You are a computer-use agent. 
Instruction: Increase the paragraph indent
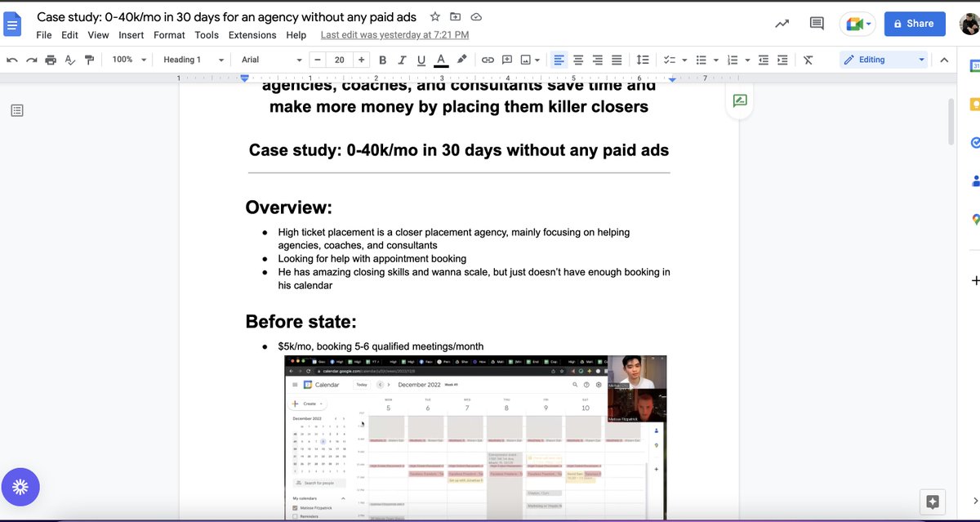click(783, 60)
